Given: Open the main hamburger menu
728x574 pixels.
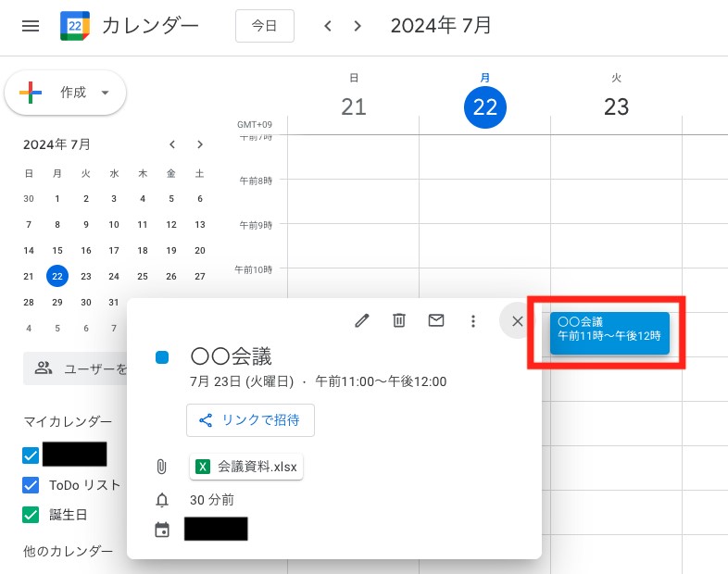Looking at the screenshot, I should [x=31, y=26].
